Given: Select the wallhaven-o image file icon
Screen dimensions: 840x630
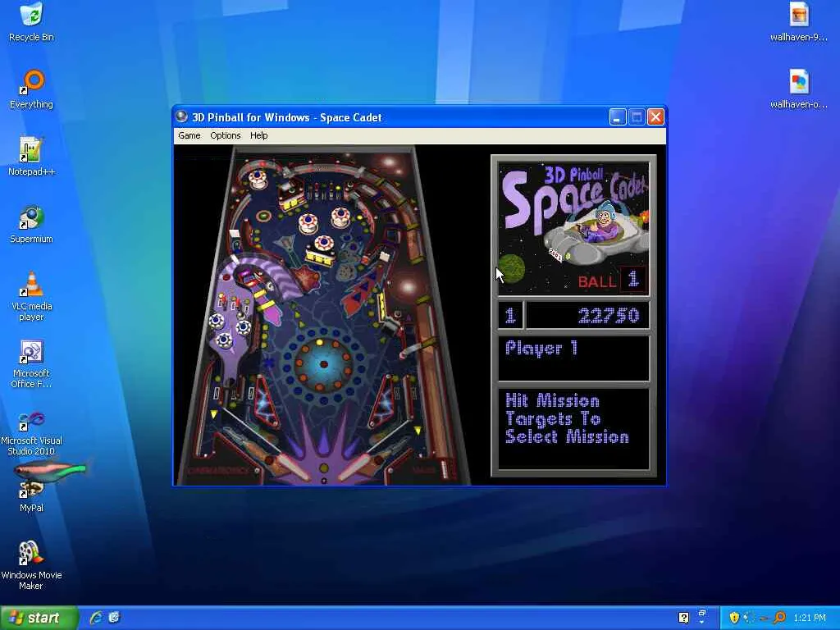Looking at the screenshot, I should coord(799,89).
